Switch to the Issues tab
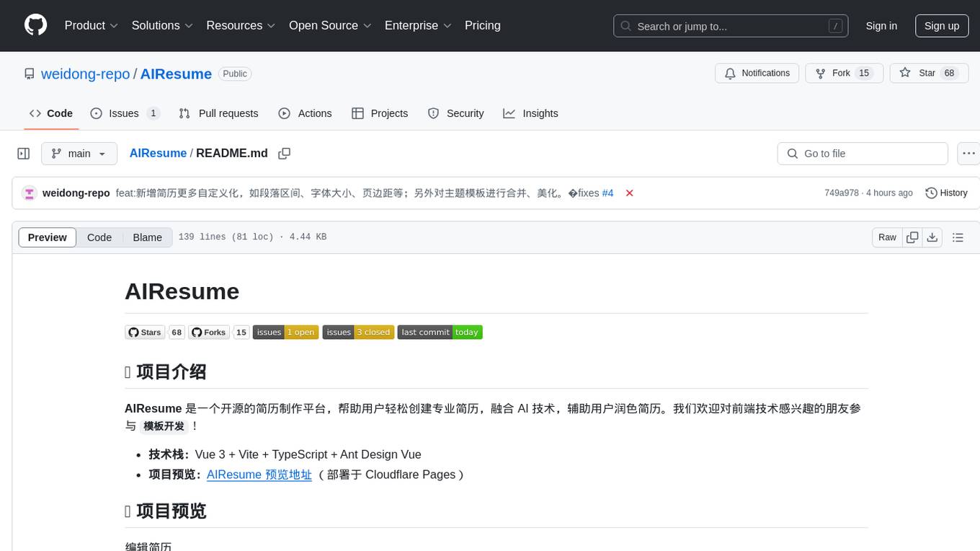The height and width of the screenshot is (551, 980). coord(125,113)
